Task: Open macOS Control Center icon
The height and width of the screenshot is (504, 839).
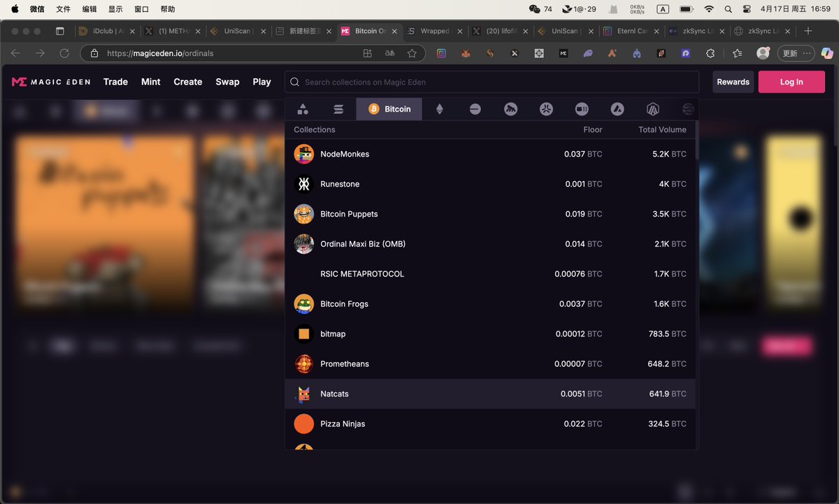Action: point(747,9)
